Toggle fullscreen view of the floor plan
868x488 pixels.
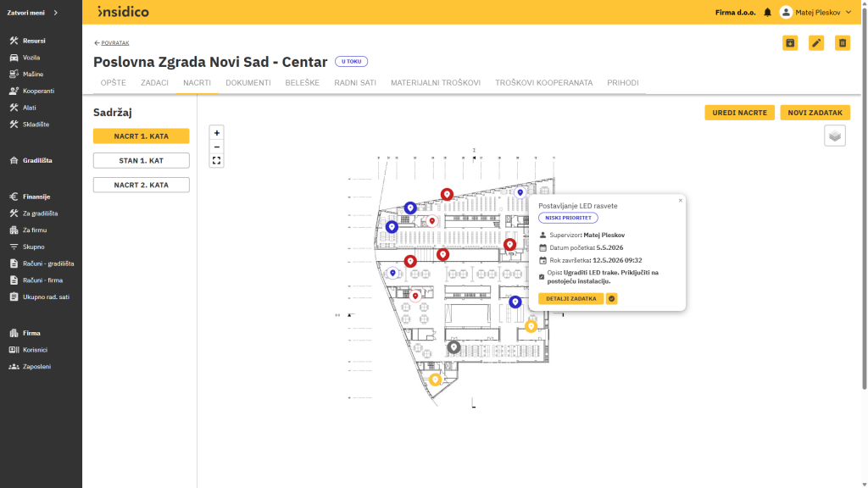[x=216, y=160]
